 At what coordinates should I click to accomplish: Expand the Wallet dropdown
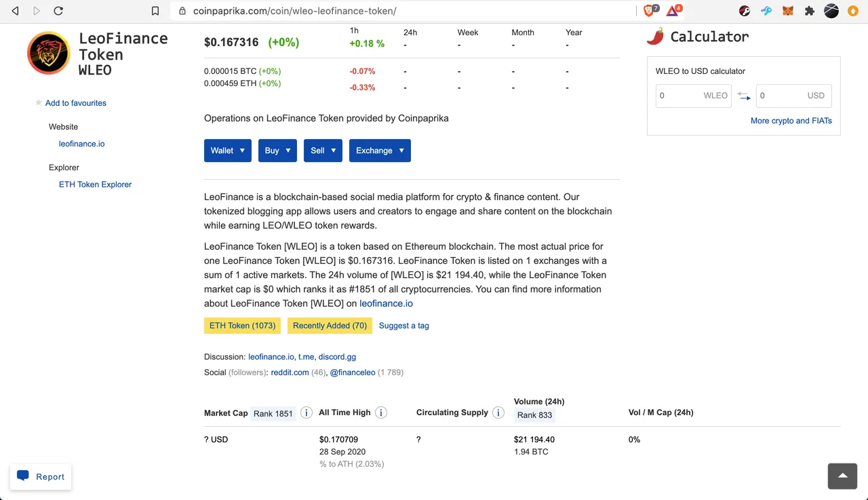pos(228,151)
